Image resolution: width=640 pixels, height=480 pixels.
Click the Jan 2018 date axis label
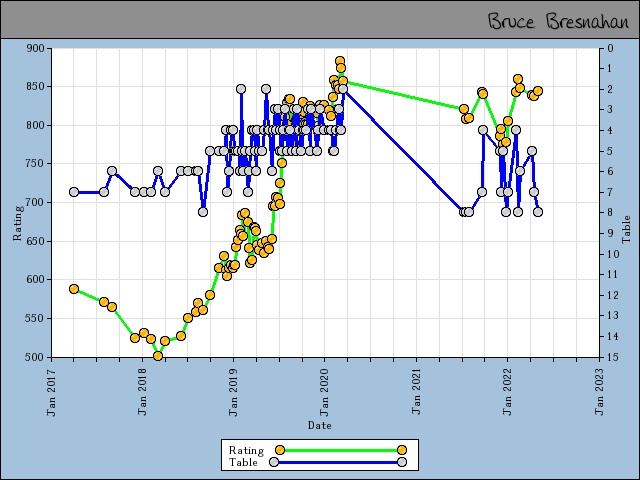pos(142,392)
